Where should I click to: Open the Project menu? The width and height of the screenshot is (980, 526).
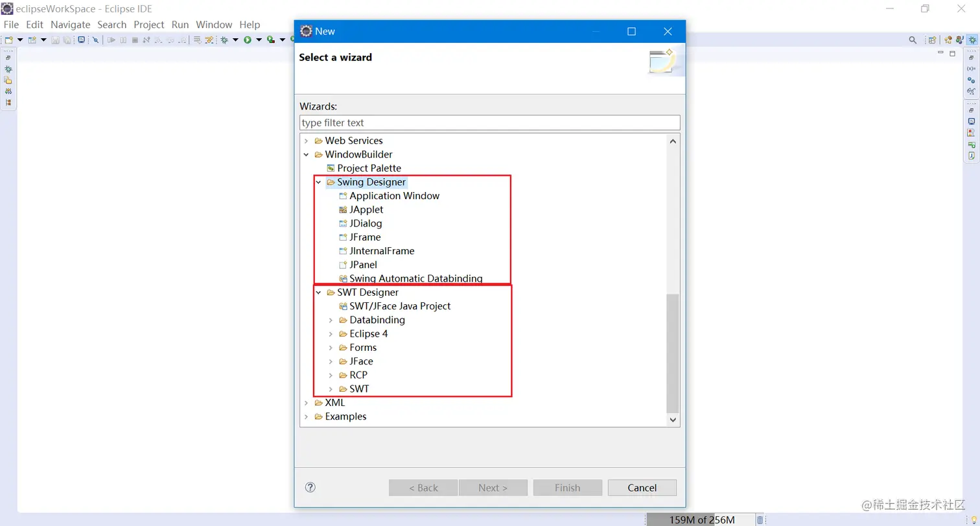[x=149, y=25]
